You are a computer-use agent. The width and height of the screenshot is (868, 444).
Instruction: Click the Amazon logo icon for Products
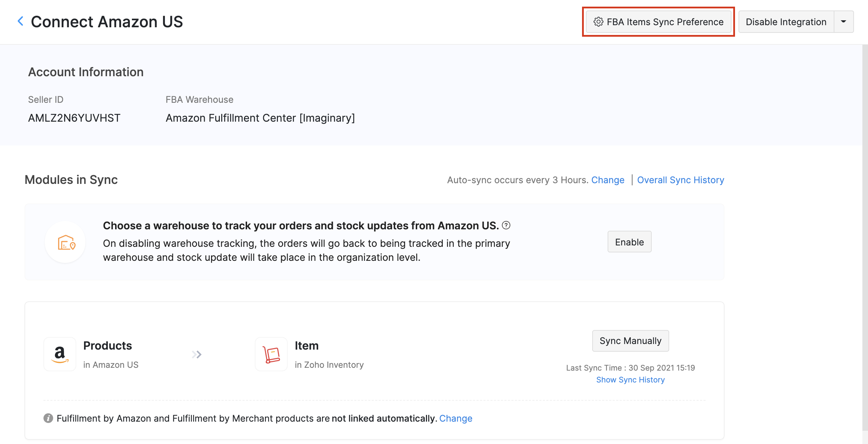pyautogui.click(x=60, y=354)
